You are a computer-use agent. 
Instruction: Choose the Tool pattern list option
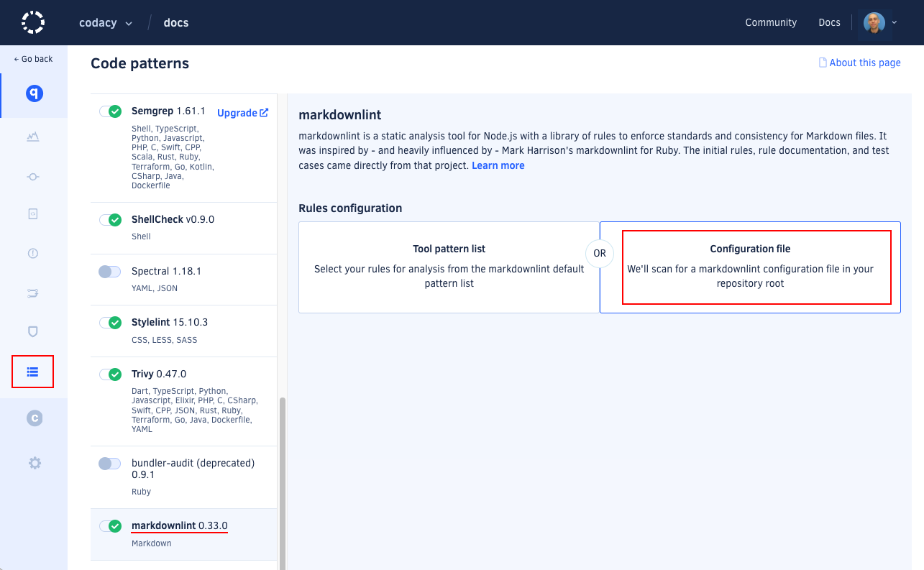(449, 267)
